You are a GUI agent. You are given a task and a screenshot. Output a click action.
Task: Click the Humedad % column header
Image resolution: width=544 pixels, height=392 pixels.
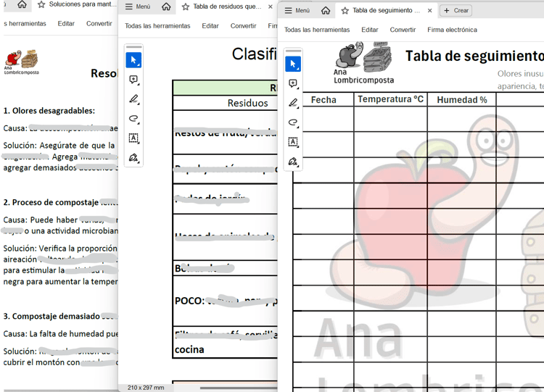tap(462, 100)
